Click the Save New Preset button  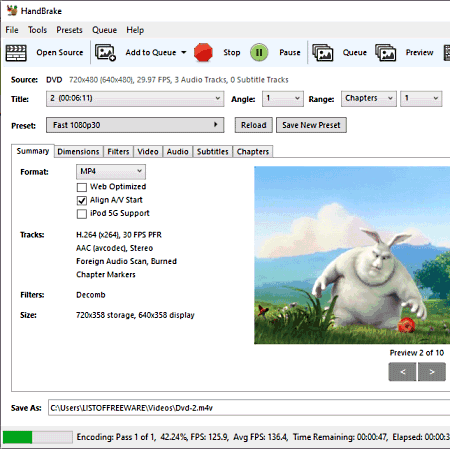pos(311,125)
